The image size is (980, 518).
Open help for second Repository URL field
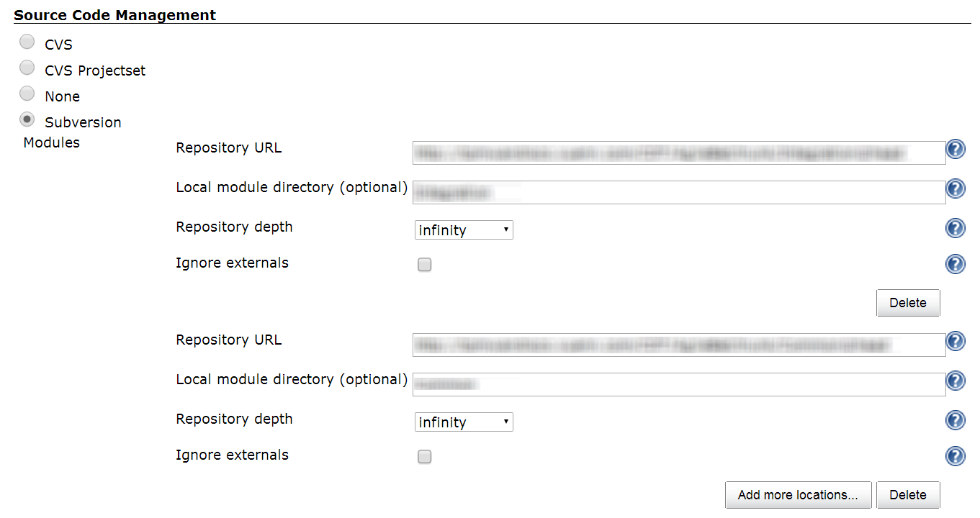[955, 342]
